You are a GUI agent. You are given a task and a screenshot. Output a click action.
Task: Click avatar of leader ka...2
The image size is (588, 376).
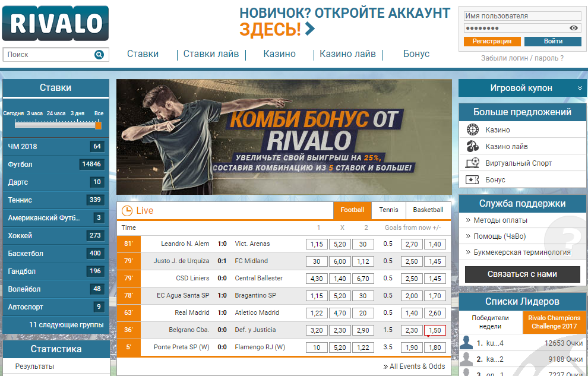pyautogui.click(x=466, y=359)
